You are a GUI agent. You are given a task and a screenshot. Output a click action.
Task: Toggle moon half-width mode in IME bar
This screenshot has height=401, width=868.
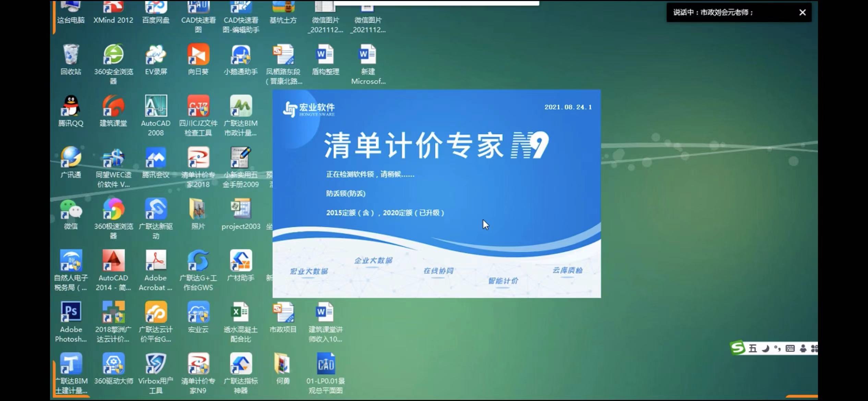coord(765,349)
